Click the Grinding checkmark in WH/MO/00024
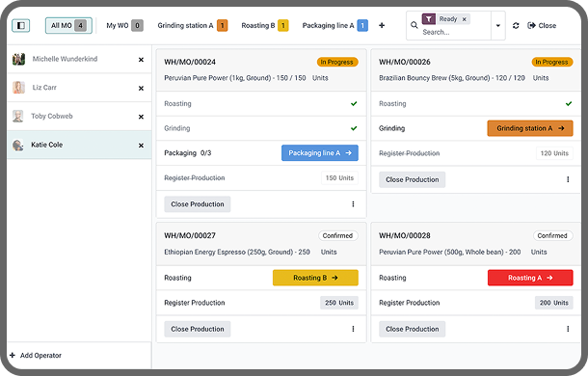588x376 pixels. point(354,128)
